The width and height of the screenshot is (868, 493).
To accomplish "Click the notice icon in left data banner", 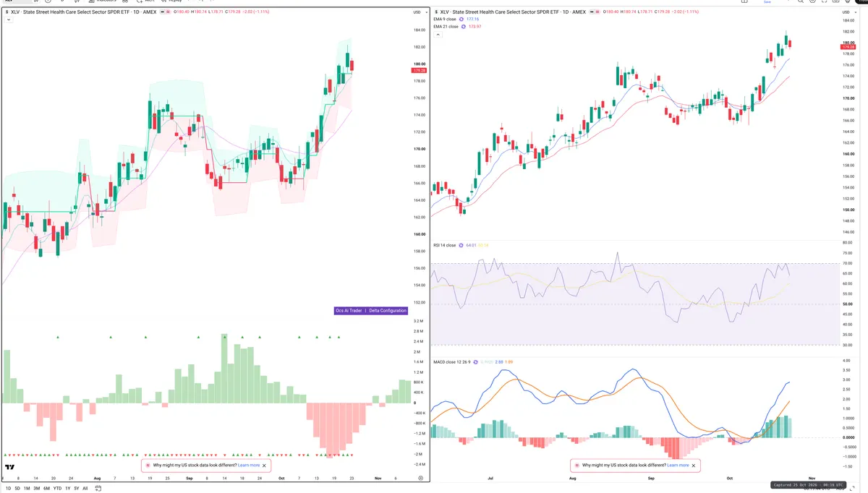I will [147, 466].
